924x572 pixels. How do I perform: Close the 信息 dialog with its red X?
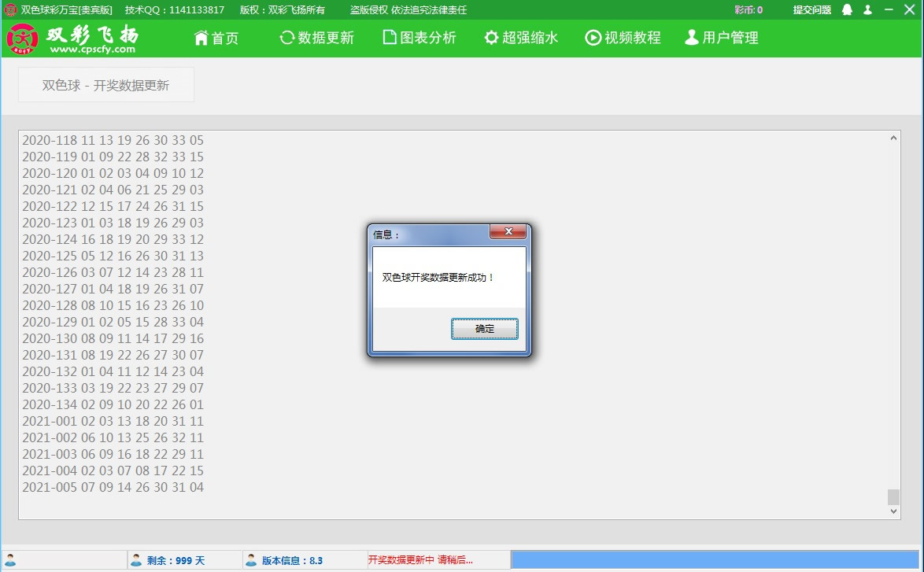(x=509, y=231)
